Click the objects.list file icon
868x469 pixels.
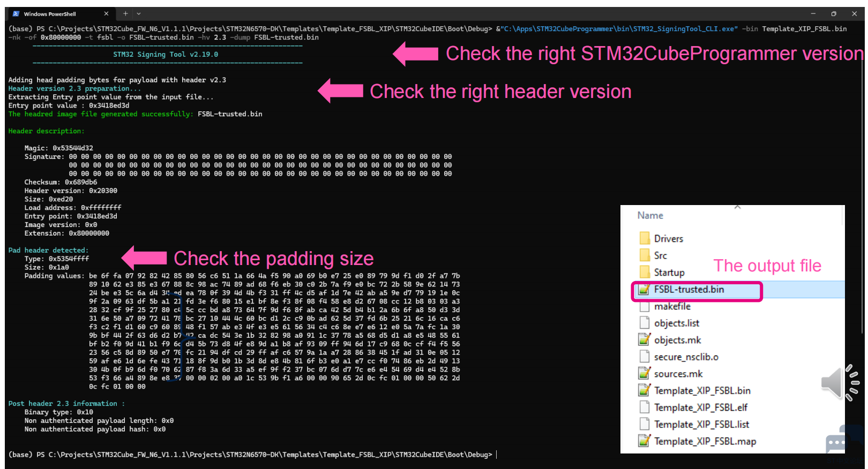645,323
